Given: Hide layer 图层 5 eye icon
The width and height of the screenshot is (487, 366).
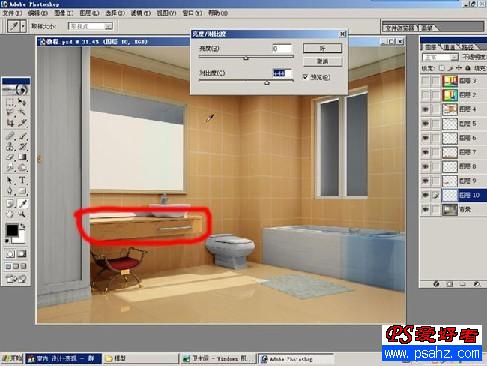Looking at the screenshot, I should click(x=425, y=124).
